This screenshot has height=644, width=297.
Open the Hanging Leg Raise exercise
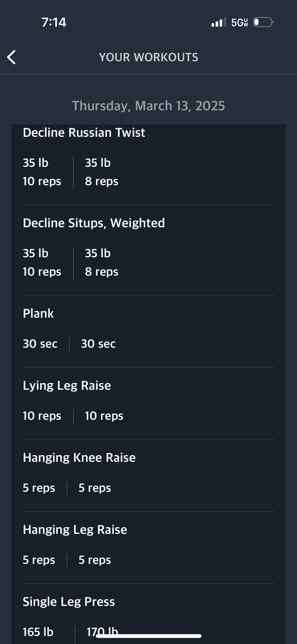click(75, 530)
